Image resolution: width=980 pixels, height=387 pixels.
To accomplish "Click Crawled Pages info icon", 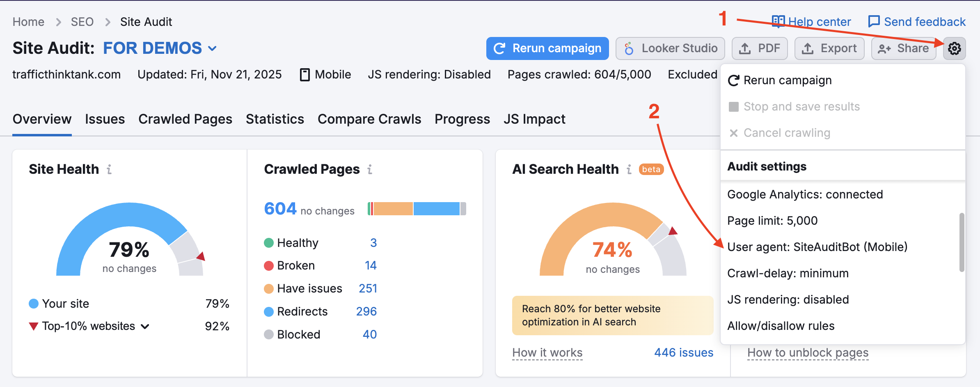I will pos(370,169).
